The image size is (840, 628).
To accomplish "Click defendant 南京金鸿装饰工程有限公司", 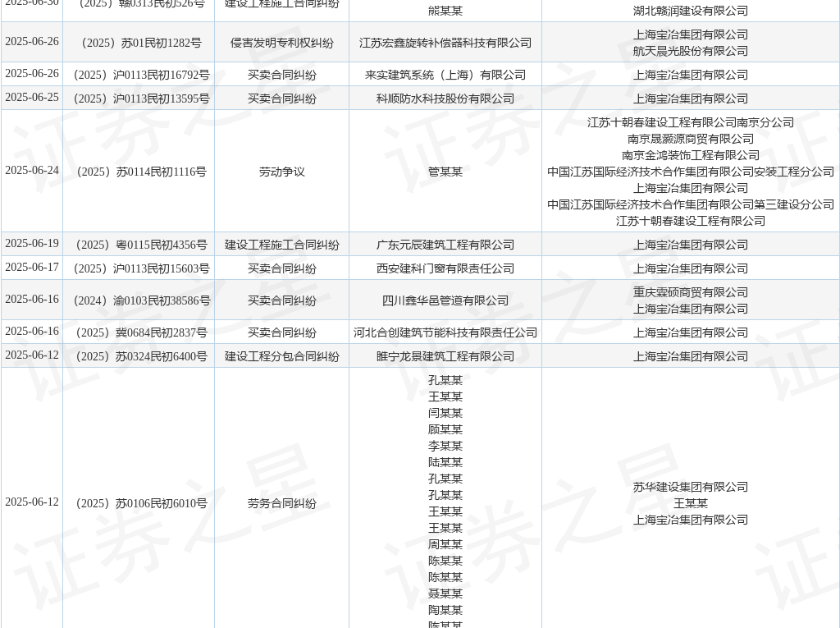I will click(x=691, y=155).
